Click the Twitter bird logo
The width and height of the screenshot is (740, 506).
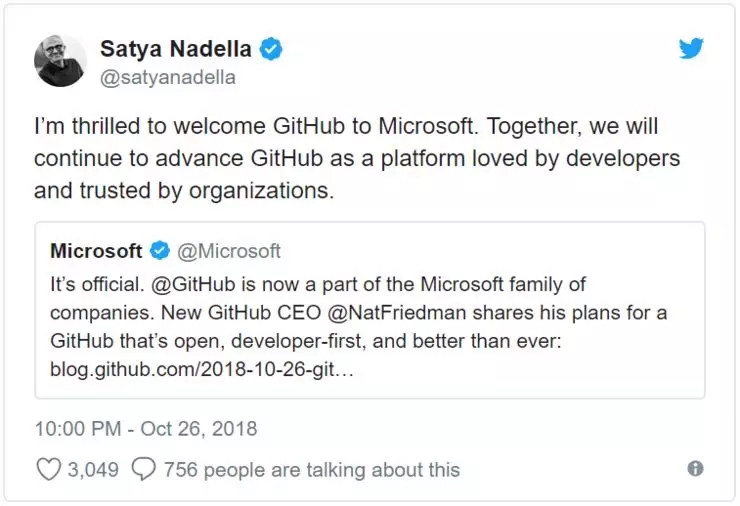pos(691,48)
